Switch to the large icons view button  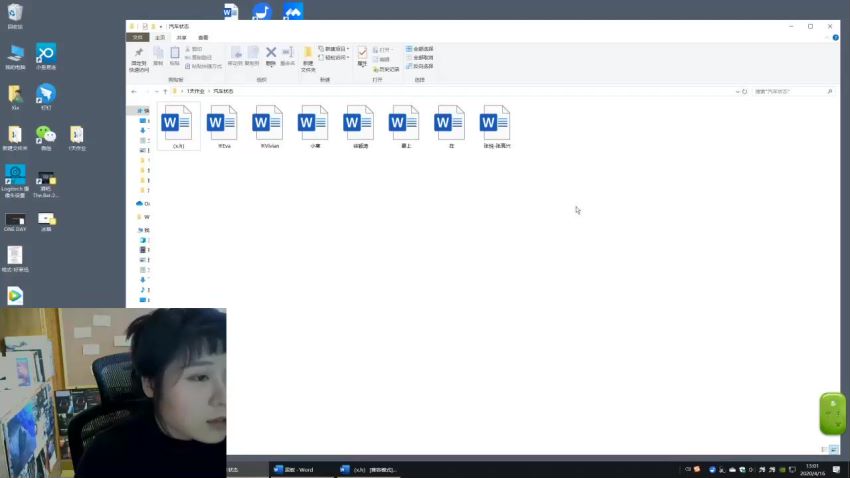[834, 449]
